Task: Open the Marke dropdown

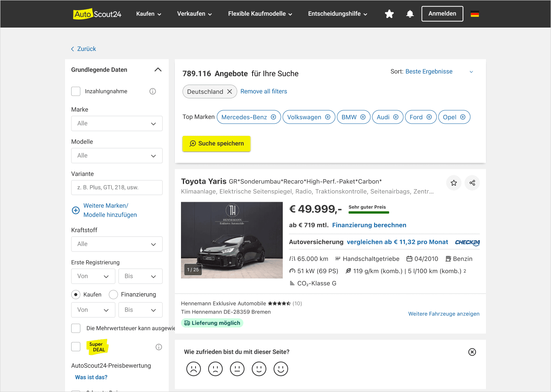Action: point(117,123)
